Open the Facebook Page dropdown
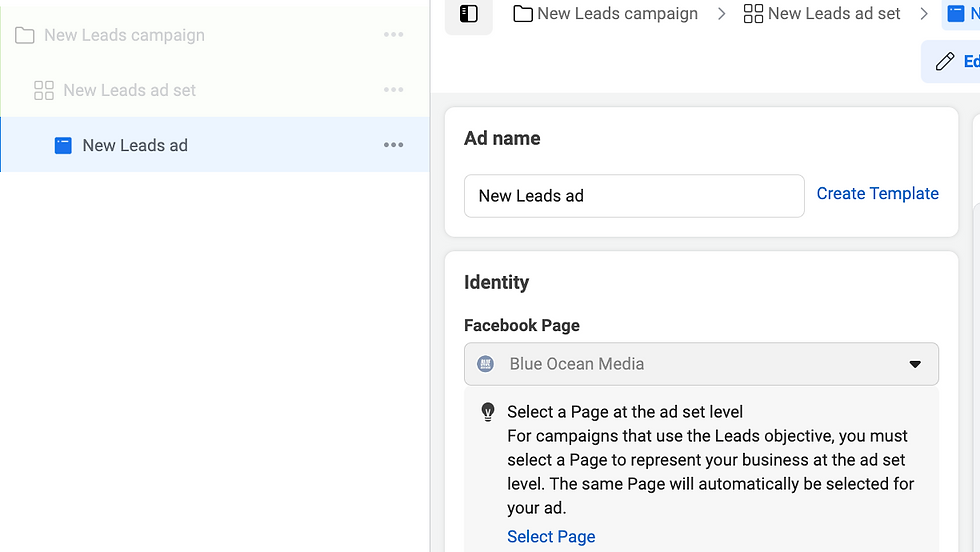 pyautogui.click(x=701, y=364)
